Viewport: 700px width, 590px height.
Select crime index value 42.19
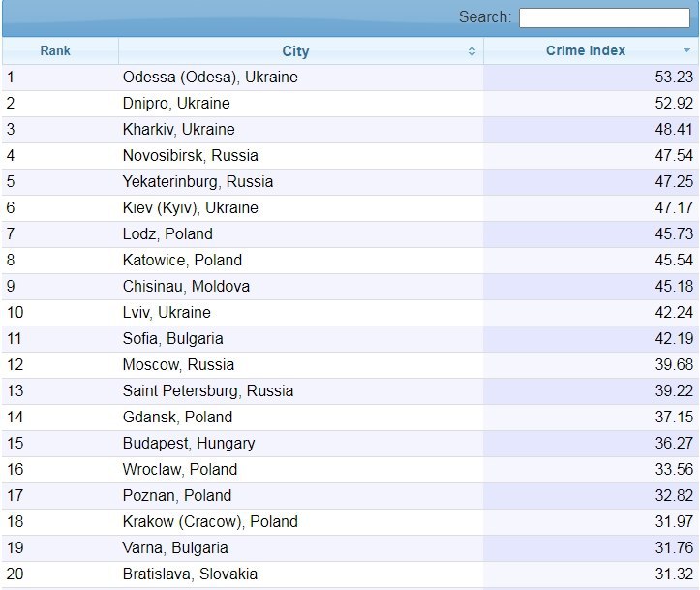click(674, 339)
